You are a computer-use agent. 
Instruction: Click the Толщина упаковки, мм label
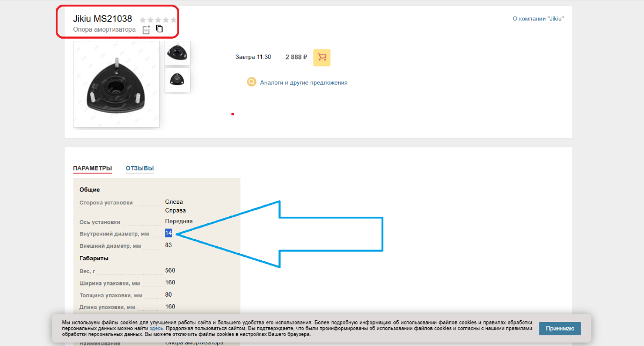click(111, 296)
